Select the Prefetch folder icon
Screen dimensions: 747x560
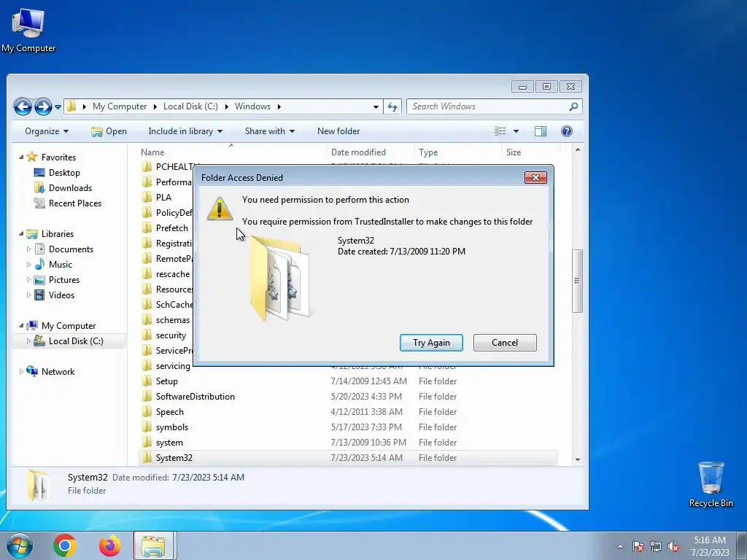147,228
